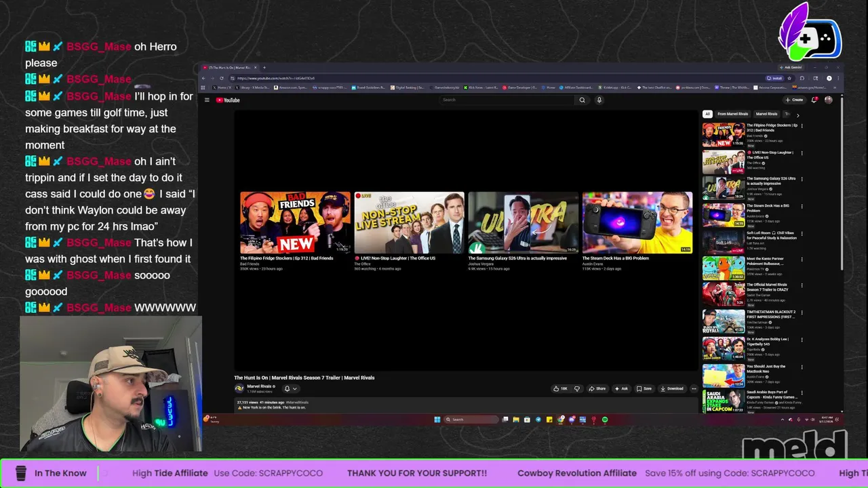
Task: Open a new browser tab
Action: click(x=264, y=68)
